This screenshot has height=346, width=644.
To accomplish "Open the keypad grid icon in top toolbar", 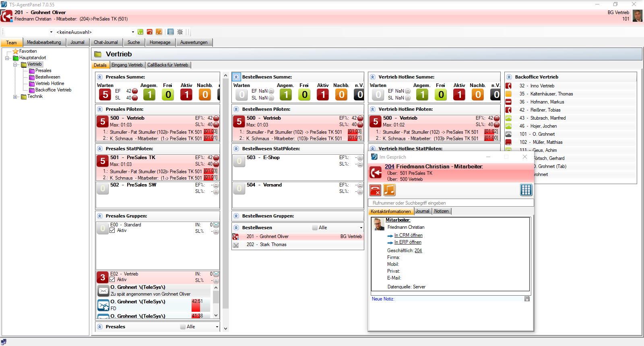I will 171,32.
